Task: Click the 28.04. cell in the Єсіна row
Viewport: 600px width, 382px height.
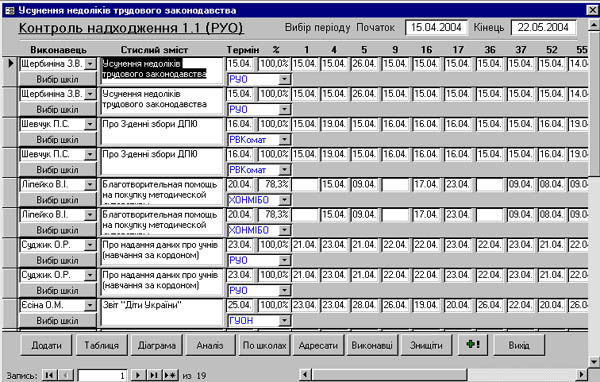Action: pos(364,305)
